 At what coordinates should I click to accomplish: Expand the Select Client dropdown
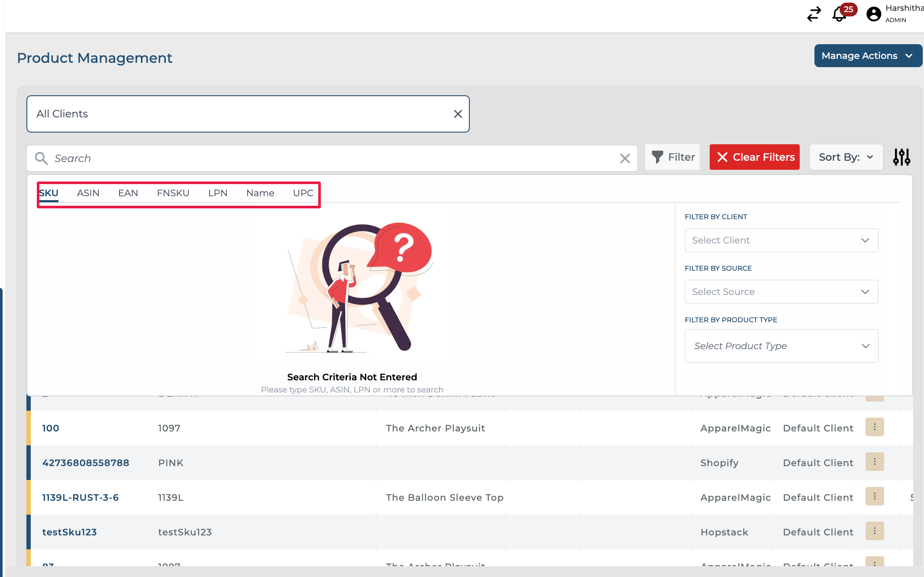tap(781, 240)
